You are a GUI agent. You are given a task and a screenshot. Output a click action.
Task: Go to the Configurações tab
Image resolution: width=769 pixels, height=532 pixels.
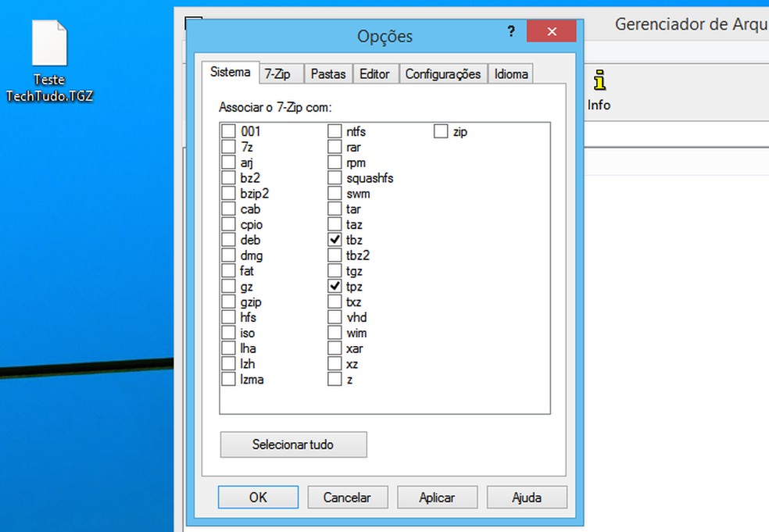[x=443, y=74]
